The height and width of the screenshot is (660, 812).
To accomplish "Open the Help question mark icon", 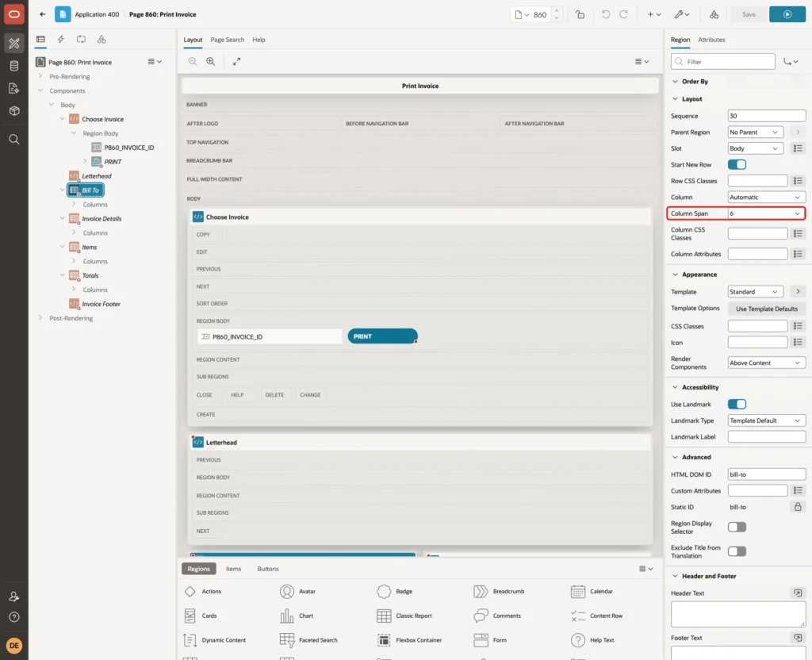I will coord(14,617).
